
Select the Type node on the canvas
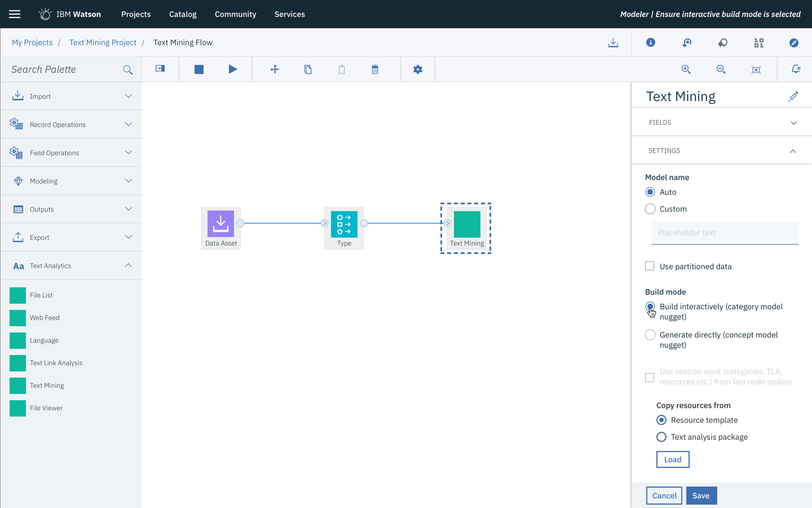[x=344, y=228]
